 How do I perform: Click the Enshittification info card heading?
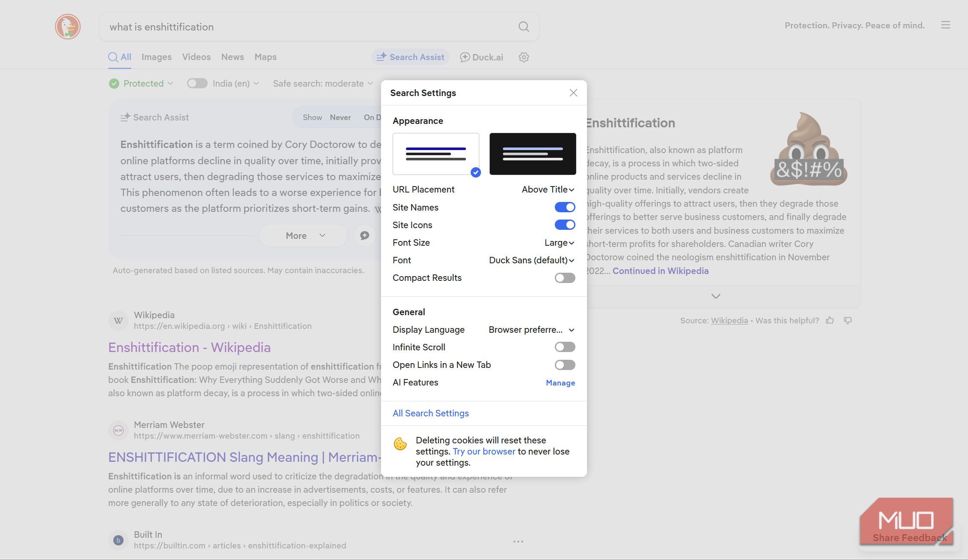631,123
